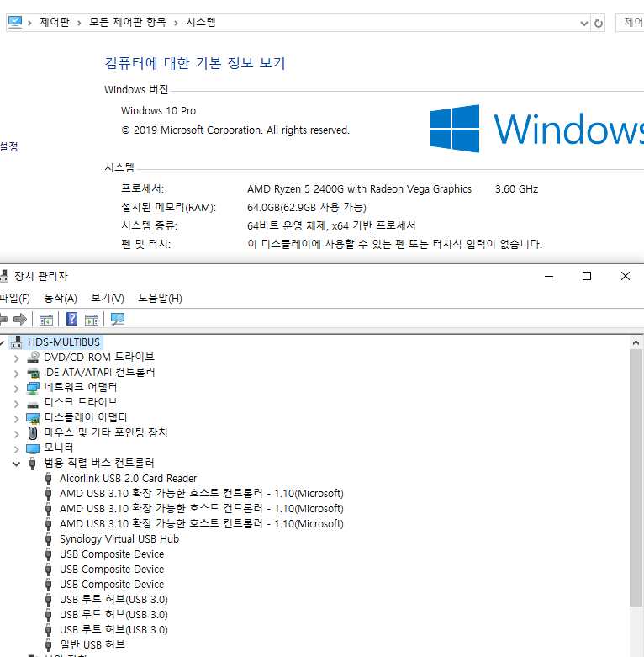Go to 제어판 breadcrumb
This screenshot has height=657, width=644.
(x=55, y=22)
